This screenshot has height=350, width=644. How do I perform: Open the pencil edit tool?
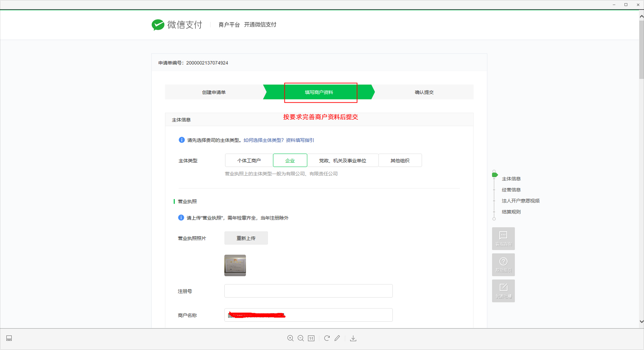337,338
